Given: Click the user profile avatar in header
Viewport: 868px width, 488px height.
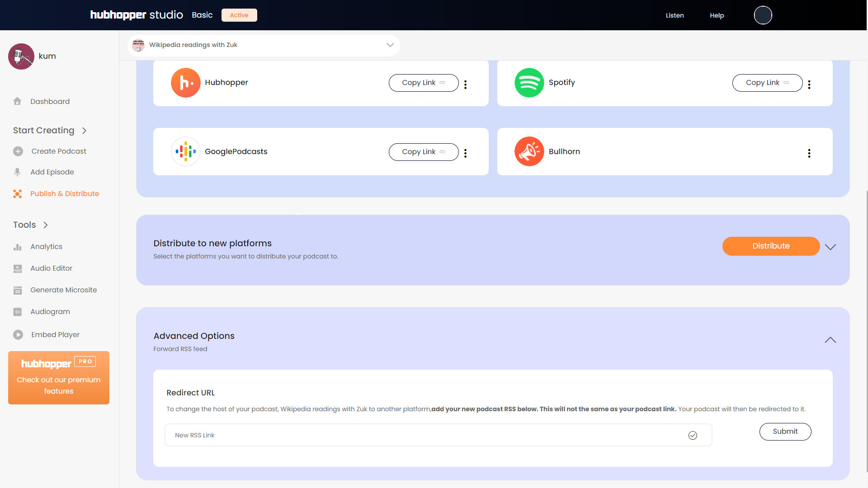Looking at the screenshot, I should (763, 15).
